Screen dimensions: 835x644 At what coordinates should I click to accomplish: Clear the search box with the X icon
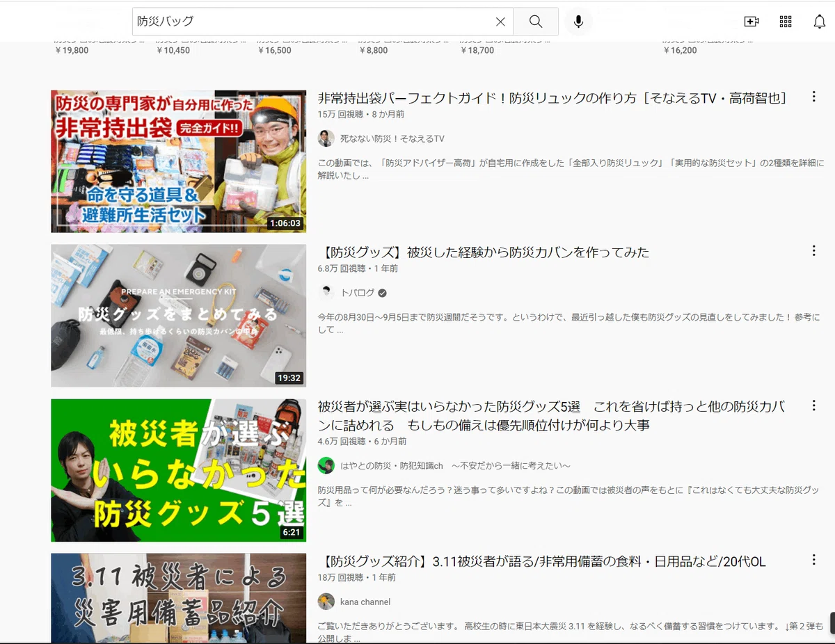pos(500,22)
